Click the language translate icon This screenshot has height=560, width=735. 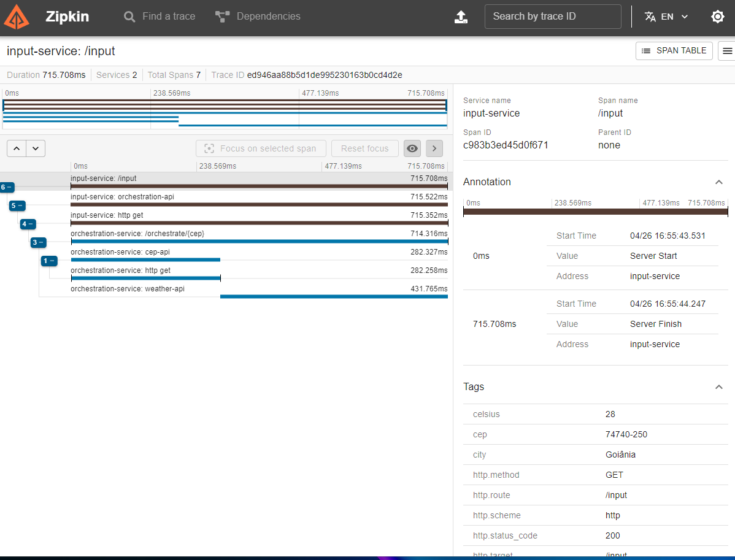pos(650,17)
